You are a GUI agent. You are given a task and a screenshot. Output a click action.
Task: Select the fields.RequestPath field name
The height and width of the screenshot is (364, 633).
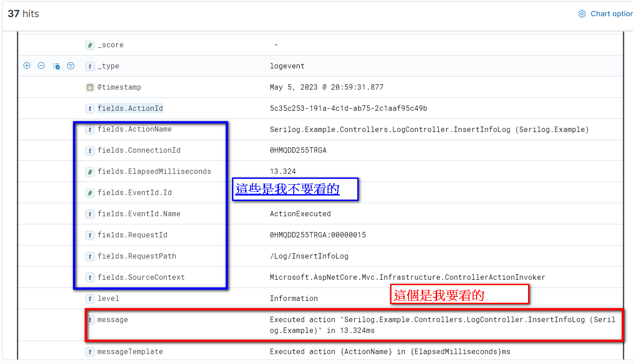pyautogui.click(x=137, y=256)
